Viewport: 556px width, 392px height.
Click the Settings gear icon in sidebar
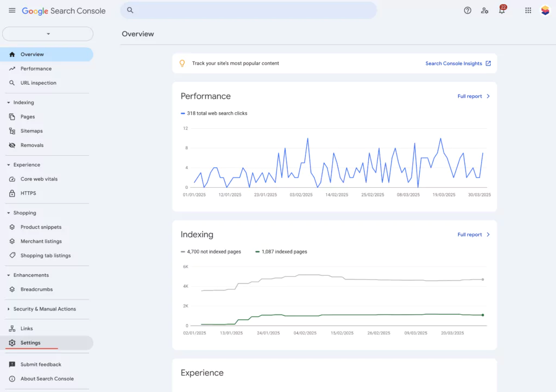(12, 343)
